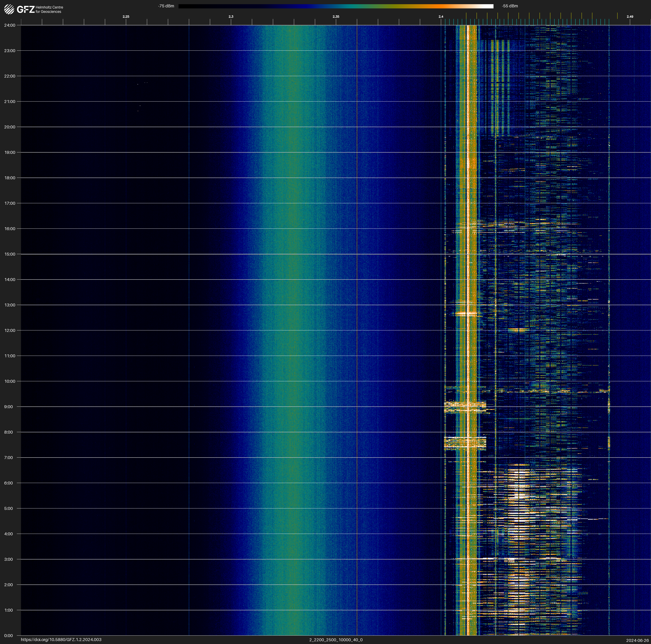Click the 24:00 time axis label
Screen dimensions: 651x644
point(10,25)
